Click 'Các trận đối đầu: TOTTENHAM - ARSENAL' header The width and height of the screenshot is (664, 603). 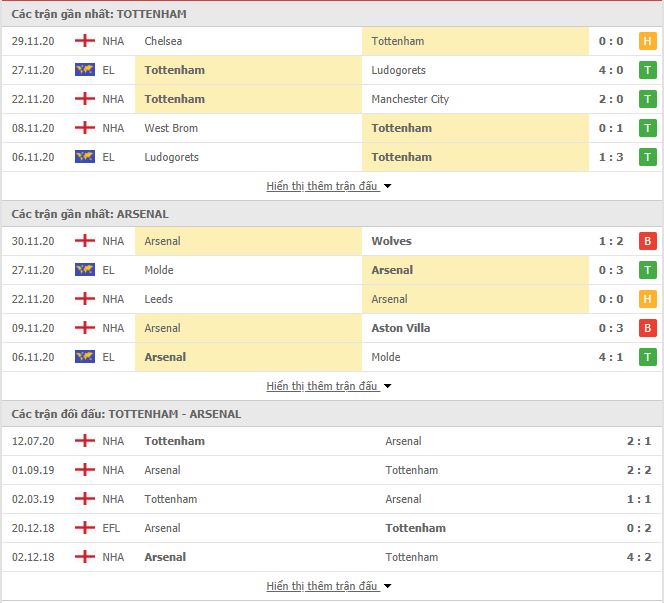126,414
